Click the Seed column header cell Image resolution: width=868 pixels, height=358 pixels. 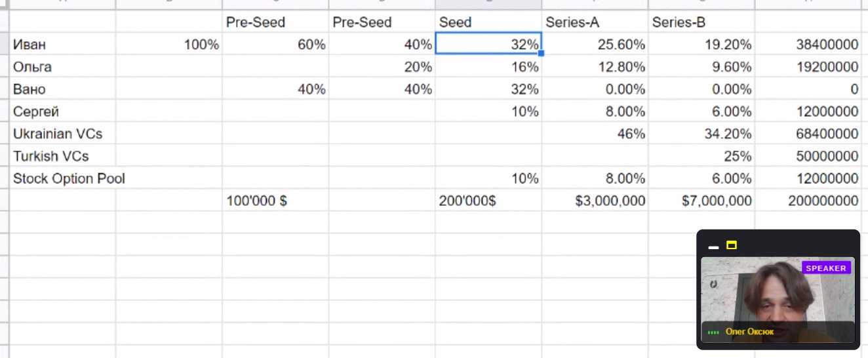pos(488,22)
